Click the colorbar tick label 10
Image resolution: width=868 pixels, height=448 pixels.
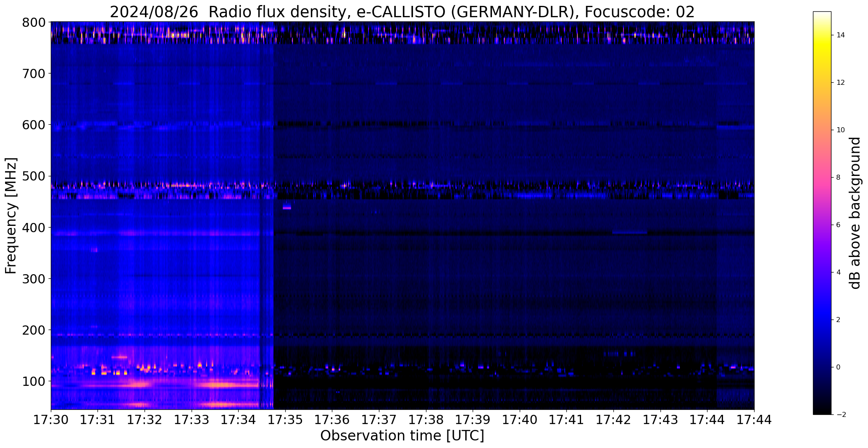point(841,130)
